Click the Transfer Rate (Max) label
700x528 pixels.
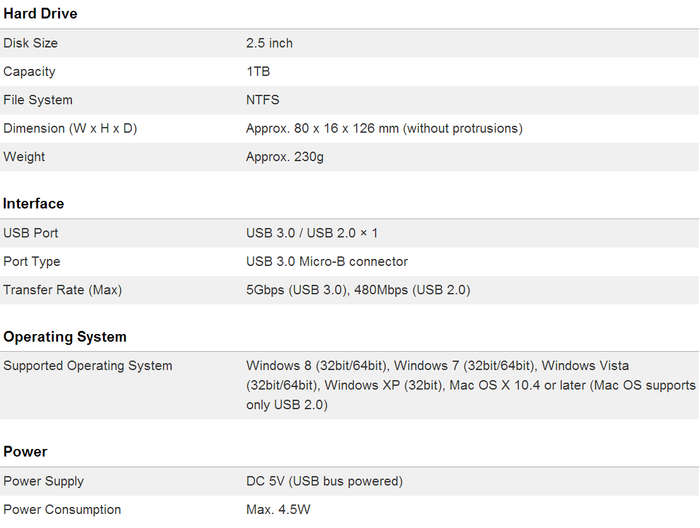(62, 290)
